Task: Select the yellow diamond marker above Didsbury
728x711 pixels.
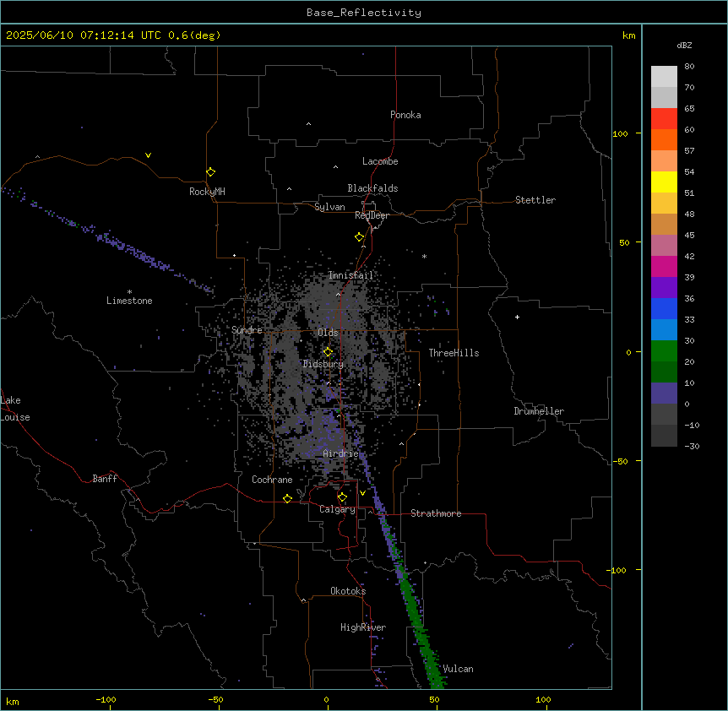Action: [328, 352]
